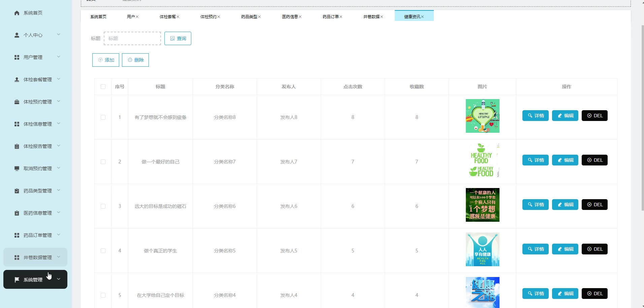Switch to the 体检套餐 tab
Screen dimensions: 644x308
pos(167,17)
